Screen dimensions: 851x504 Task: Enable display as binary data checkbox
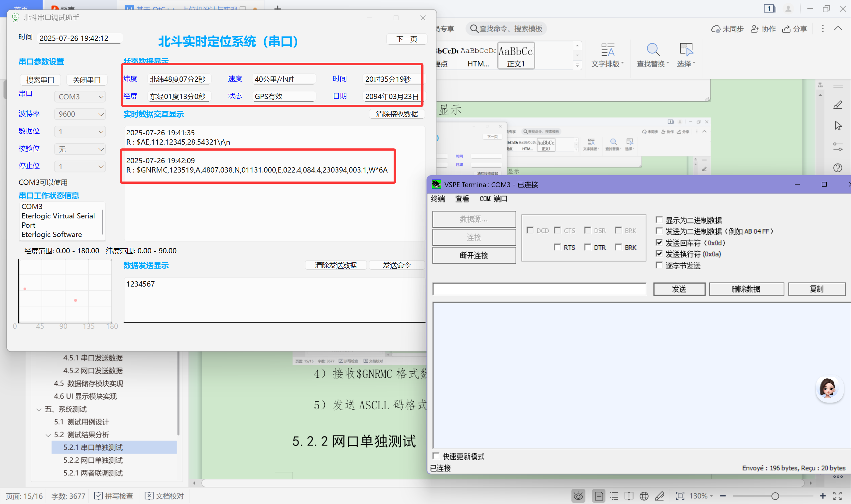[x=659, y=220]
